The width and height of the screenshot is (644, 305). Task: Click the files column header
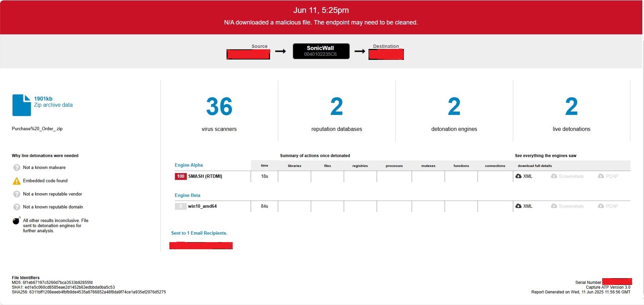pyautogui.click(x=327, y=166)
